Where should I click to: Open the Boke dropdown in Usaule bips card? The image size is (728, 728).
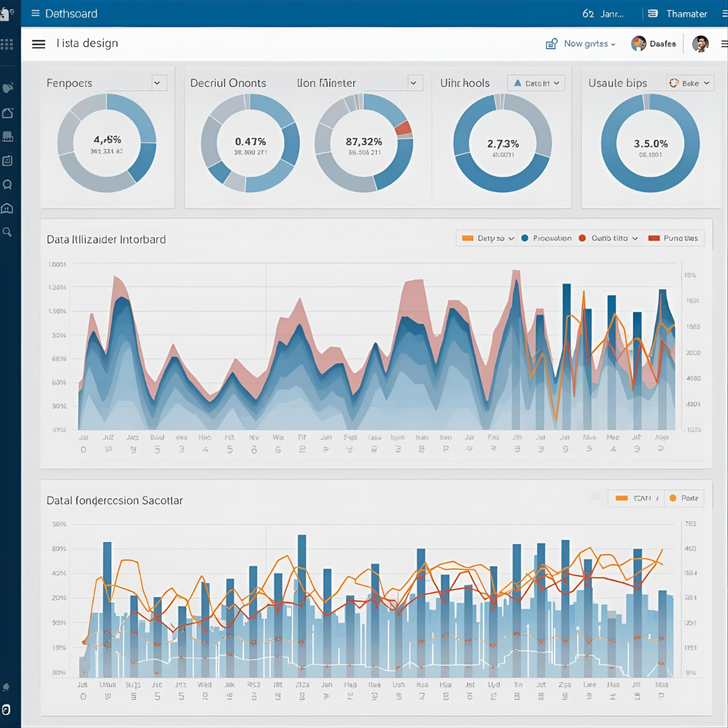[x=690, y=83]
